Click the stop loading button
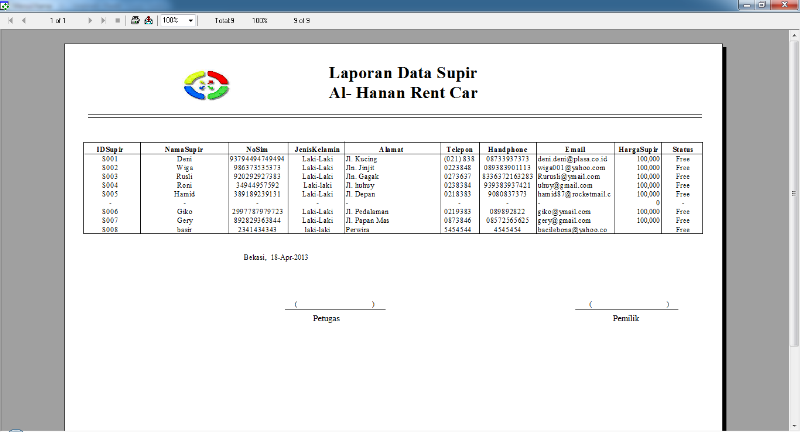 coord(118,20)
